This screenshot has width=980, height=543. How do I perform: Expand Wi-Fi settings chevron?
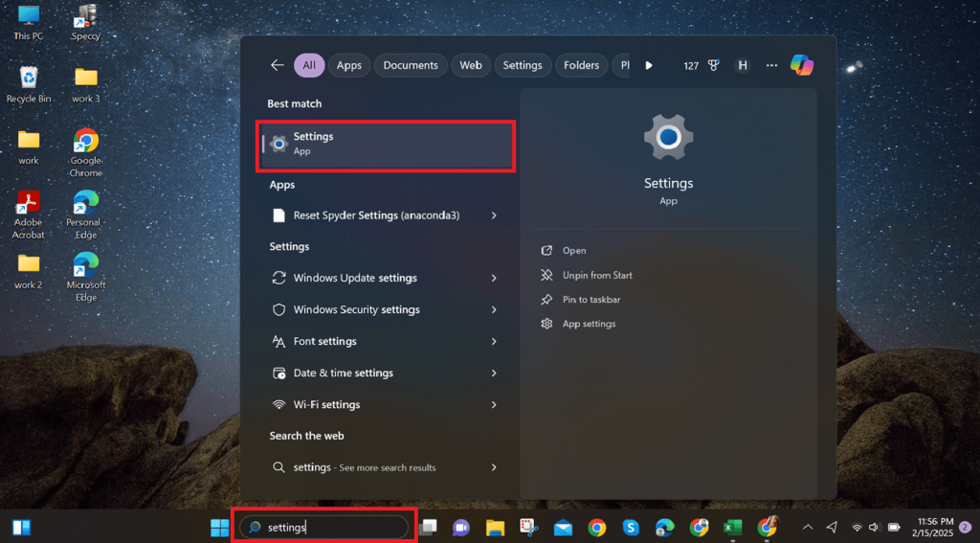click(x=494, y=404)
